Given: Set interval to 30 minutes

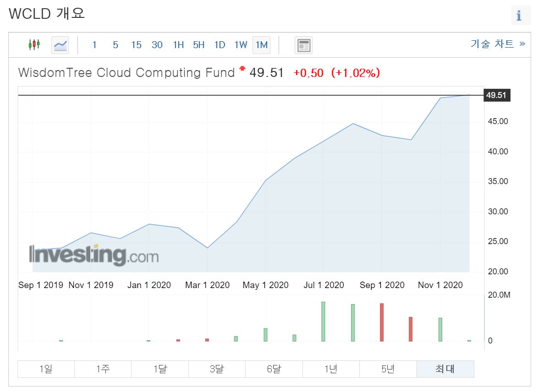Looking at the screenshot, I should [157, 45].
